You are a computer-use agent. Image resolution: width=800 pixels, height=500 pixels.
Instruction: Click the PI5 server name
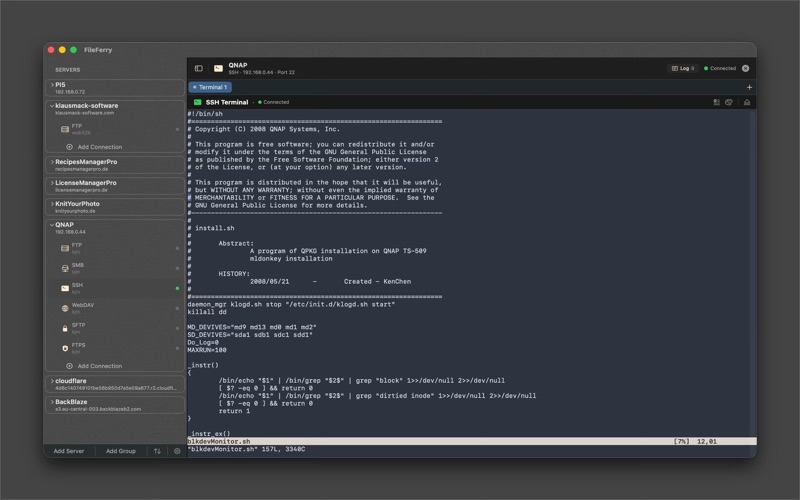[x=60, y=85]
